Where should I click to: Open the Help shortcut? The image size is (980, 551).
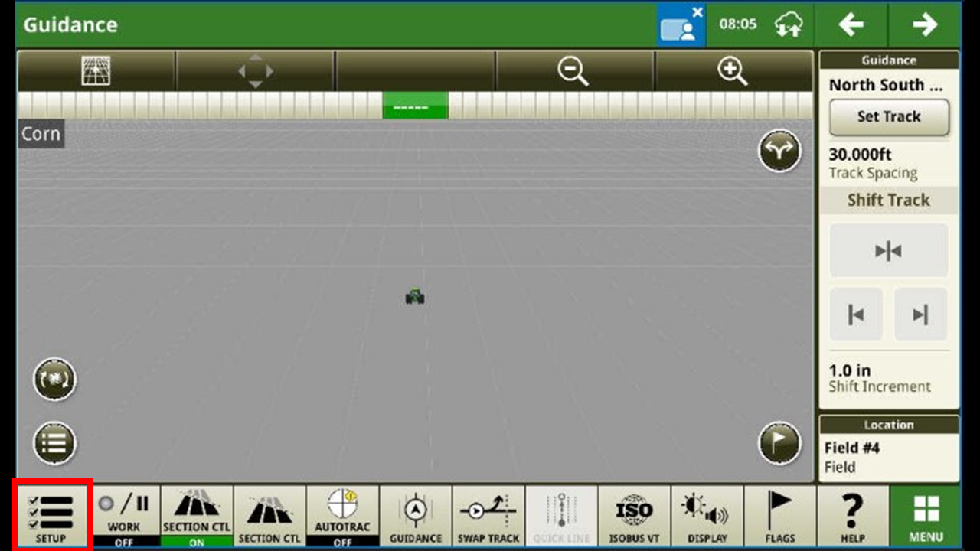[x=852, y=515]
